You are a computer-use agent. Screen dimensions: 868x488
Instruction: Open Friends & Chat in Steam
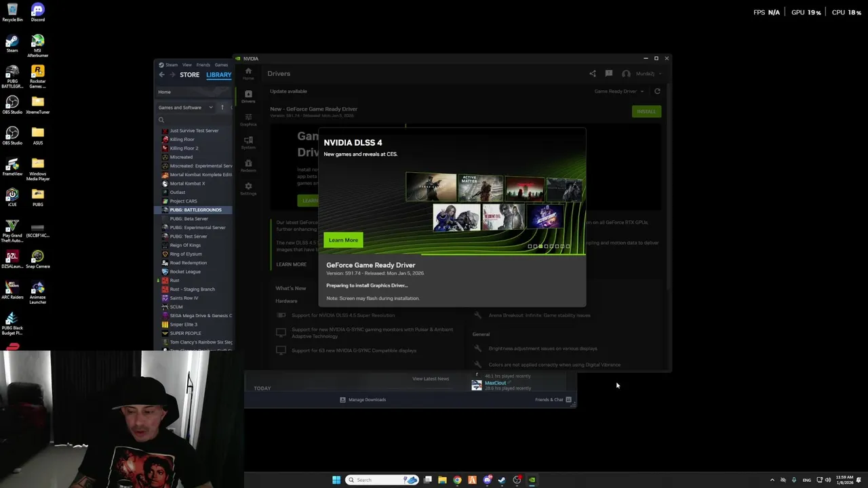[553, 399]
